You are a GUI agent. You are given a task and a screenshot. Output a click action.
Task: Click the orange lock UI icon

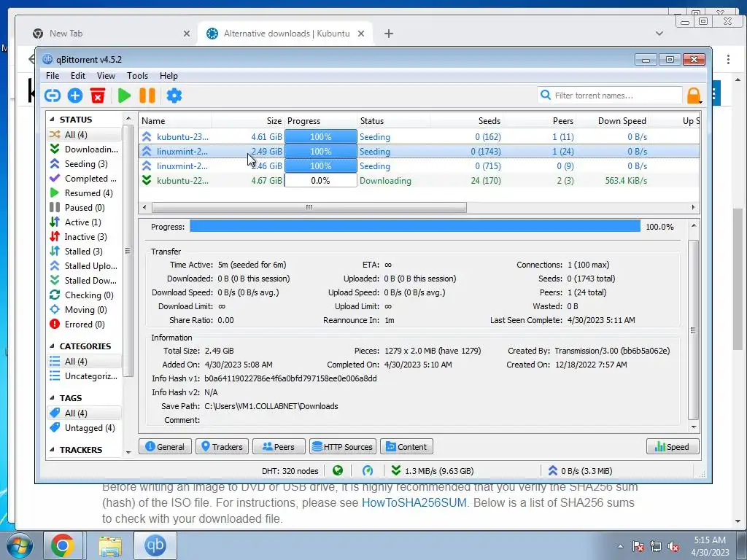(x=694, y=96)
